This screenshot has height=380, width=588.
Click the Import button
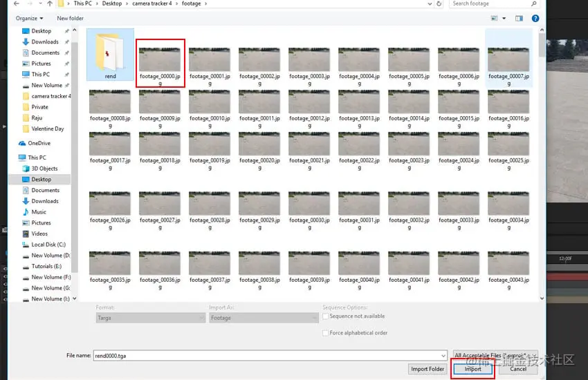click(472, 369)
